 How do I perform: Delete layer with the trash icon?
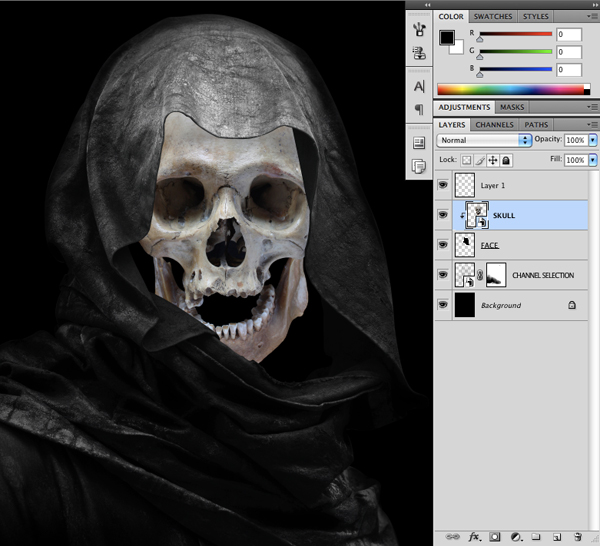pos(578,537)
